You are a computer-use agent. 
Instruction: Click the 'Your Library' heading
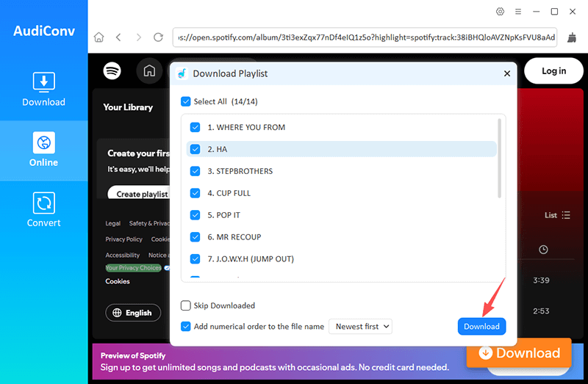coord(128,107)
